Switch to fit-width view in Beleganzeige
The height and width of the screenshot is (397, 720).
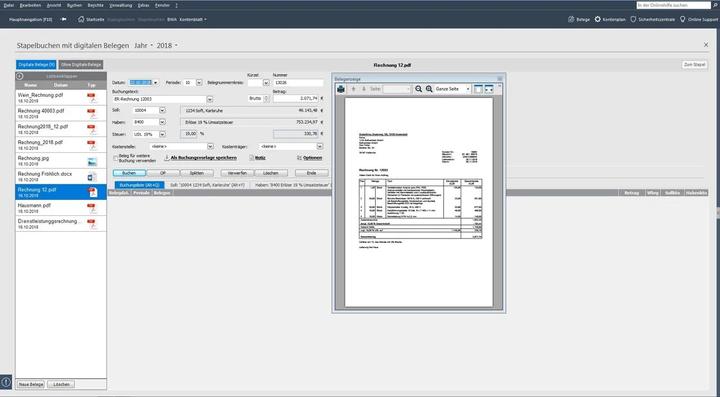point(489,89)
